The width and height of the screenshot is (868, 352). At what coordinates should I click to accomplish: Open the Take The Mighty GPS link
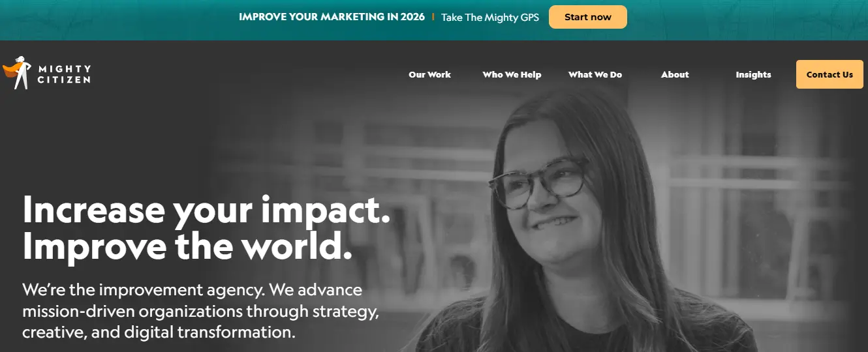(x=490, y=18)
